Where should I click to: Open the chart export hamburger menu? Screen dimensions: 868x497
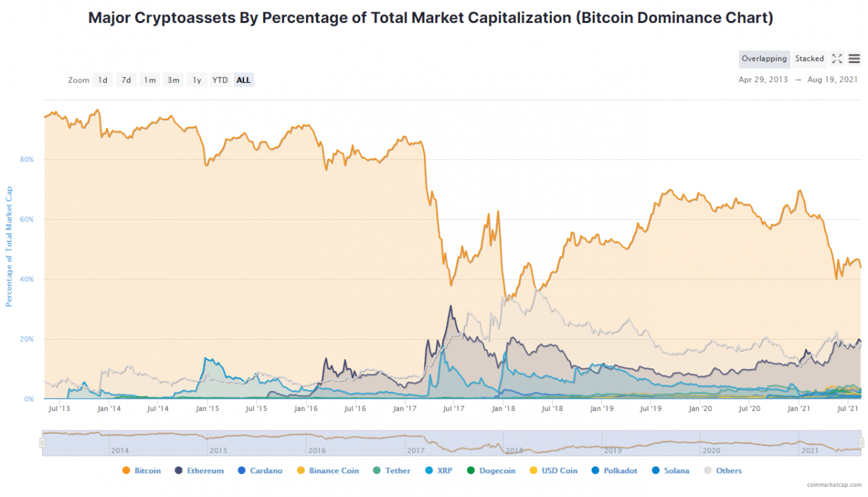click(x=854, y=59)
